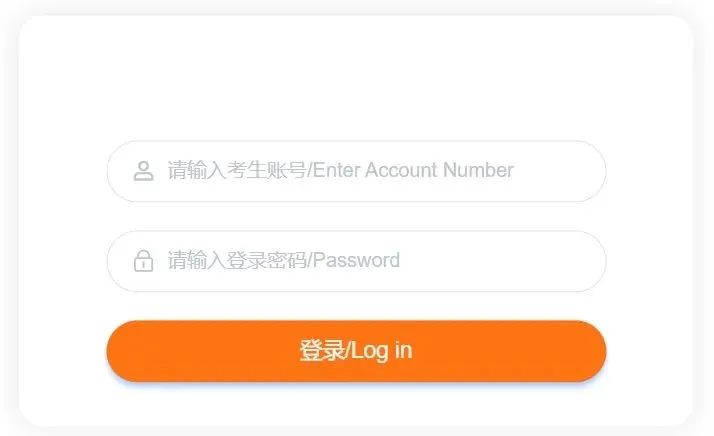Click the empty white area above fields
The height and width of the screenshot is (436, 714).
pyautogui.click(x=357, y=77)
